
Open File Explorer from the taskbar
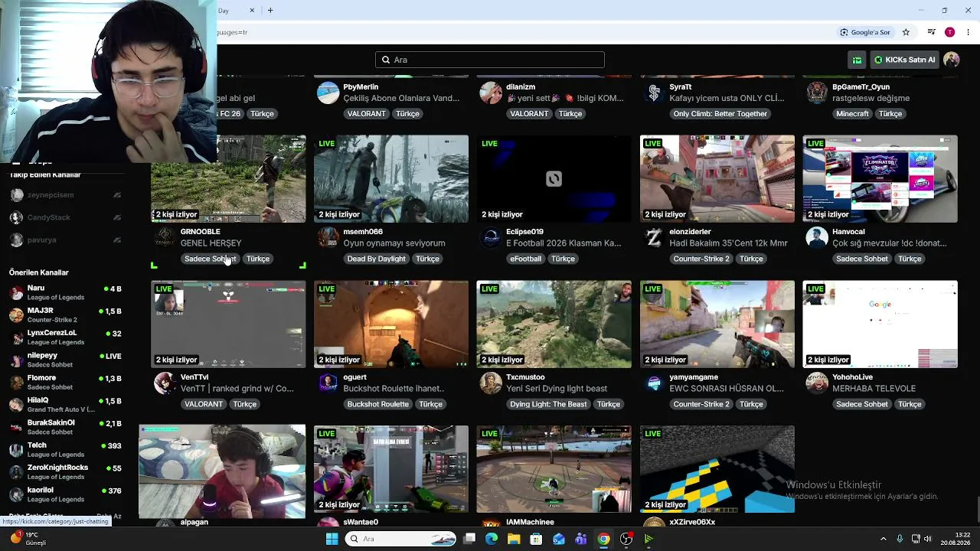pyautogui.click(x=514, y=539)
